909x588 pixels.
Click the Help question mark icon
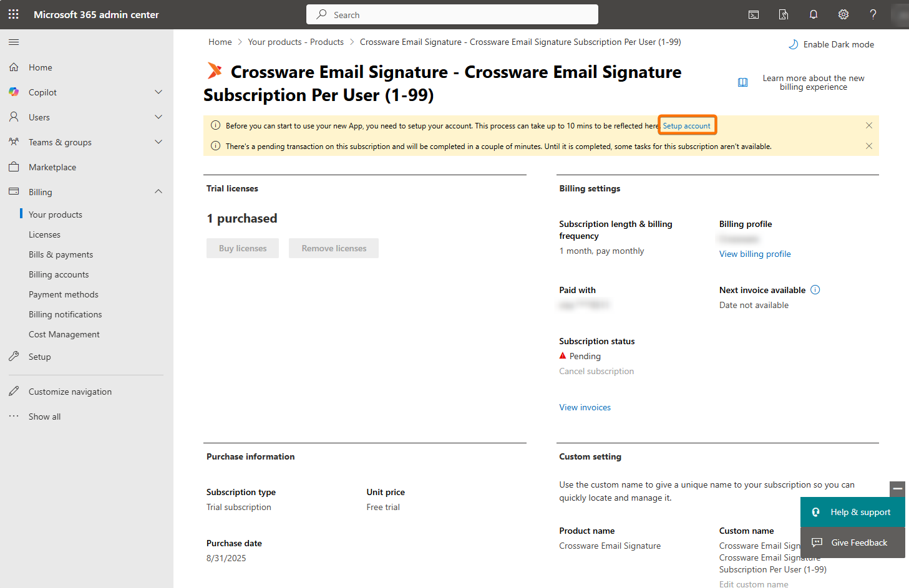873,14
